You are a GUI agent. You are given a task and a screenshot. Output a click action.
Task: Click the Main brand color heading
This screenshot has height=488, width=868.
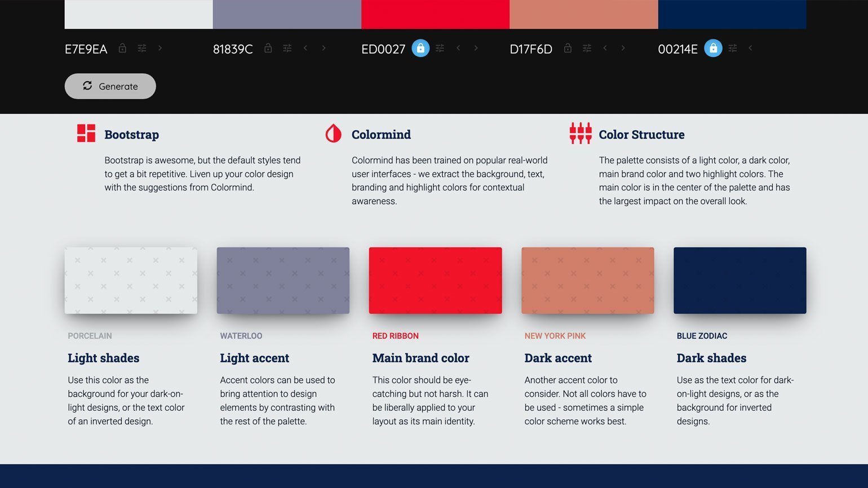[420, 358]
